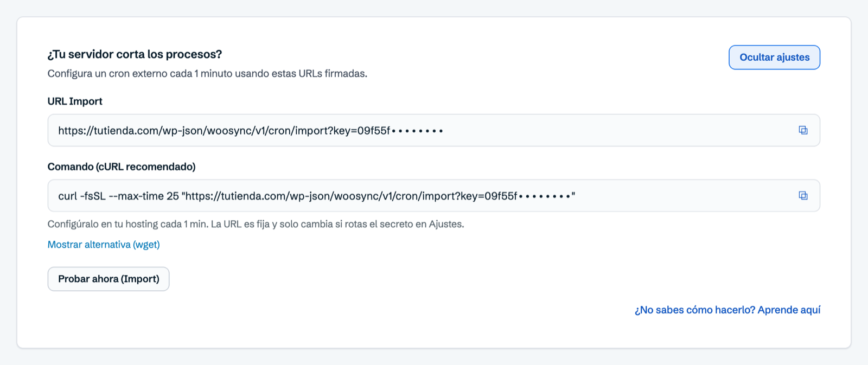Click the text Configura un cron externo

coord(207,74)
